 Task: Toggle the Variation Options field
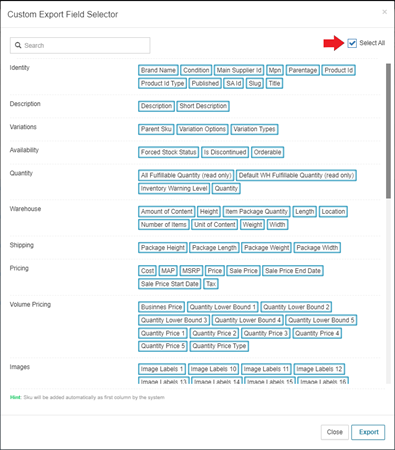click(202, 129)
